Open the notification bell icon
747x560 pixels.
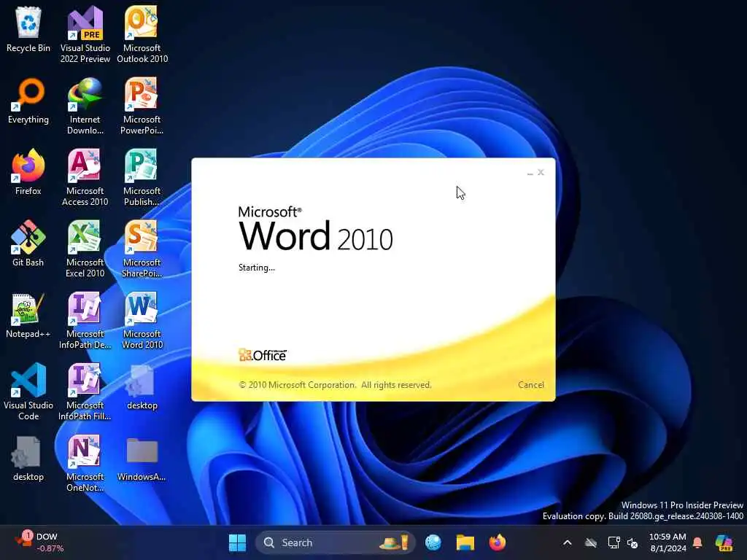pos(697,542)
